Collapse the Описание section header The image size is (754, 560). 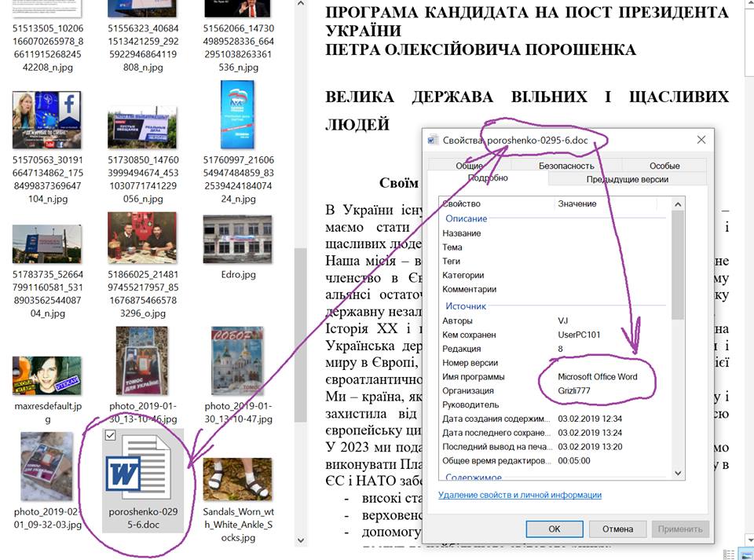click(466, 218)
